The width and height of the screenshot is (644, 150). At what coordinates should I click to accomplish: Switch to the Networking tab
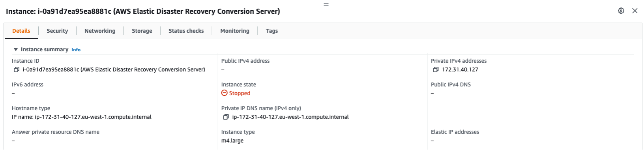(100, 31)
